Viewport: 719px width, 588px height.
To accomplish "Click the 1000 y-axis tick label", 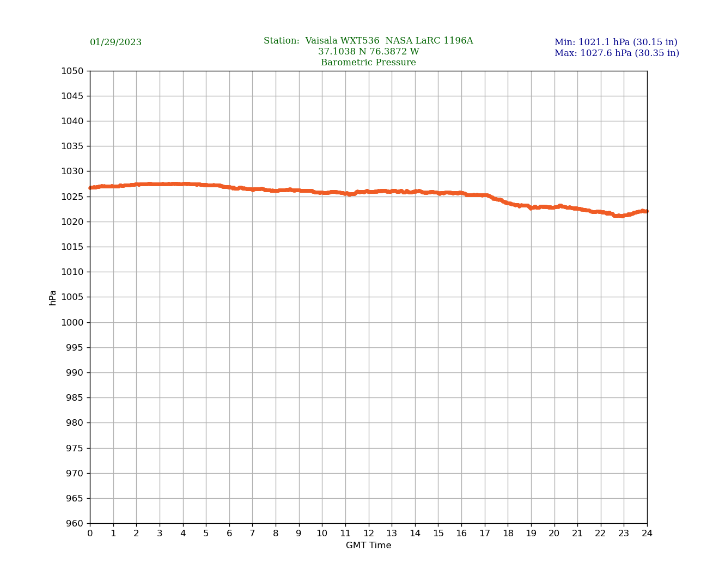I will tap(72, 322).
